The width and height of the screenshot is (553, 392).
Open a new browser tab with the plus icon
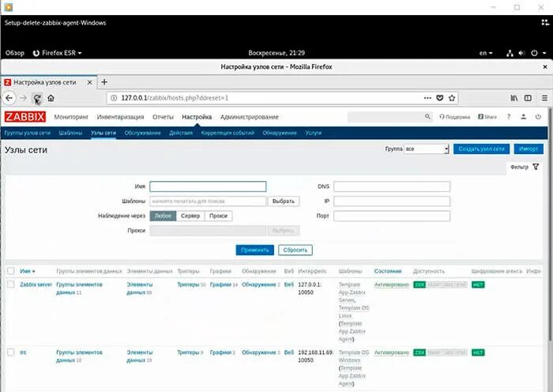tap(104, 82)
